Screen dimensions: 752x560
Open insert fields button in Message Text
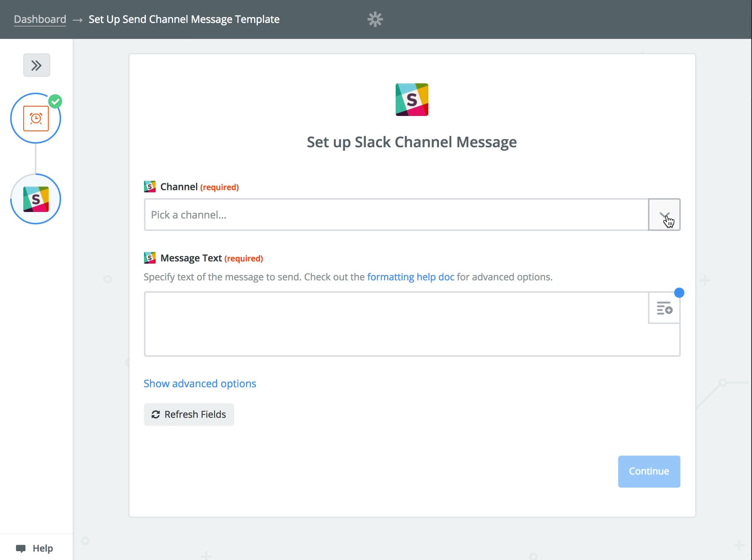664,308
